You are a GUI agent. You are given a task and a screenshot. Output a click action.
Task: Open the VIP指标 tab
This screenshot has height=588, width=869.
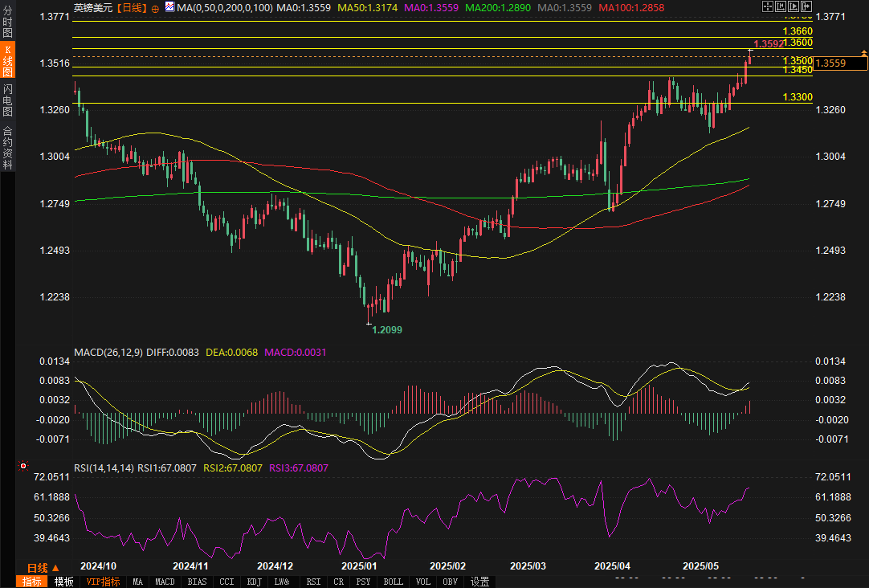click(103, 582)
